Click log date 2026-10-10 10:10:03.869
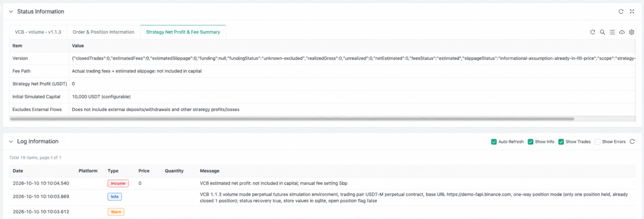 [x=41, y=197]
